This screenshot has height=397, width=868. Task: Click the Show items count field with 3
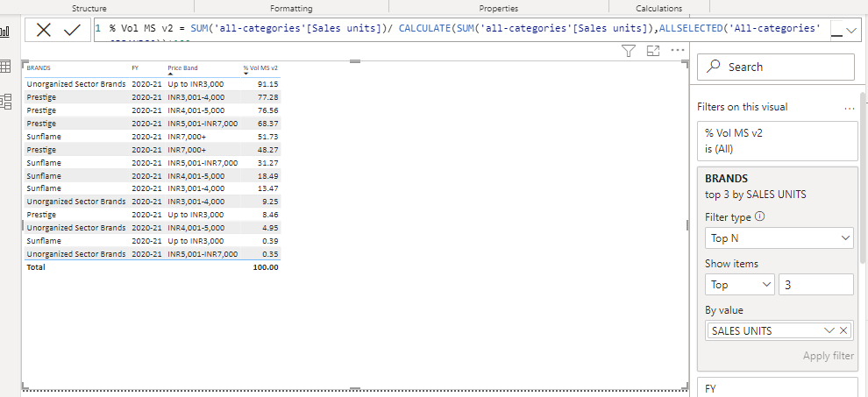click(x=815, y=285)
